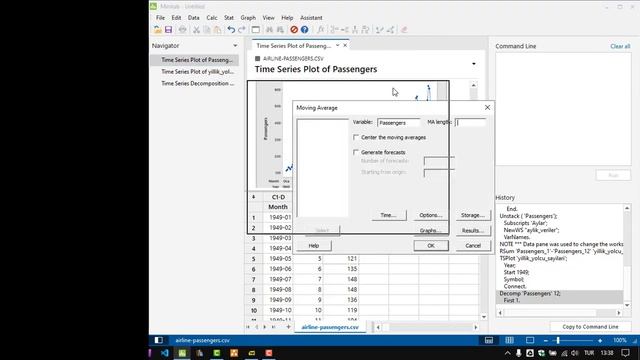The image size is (640, 360).
Task: Open the notification center icon
Action: coord(625,353)
